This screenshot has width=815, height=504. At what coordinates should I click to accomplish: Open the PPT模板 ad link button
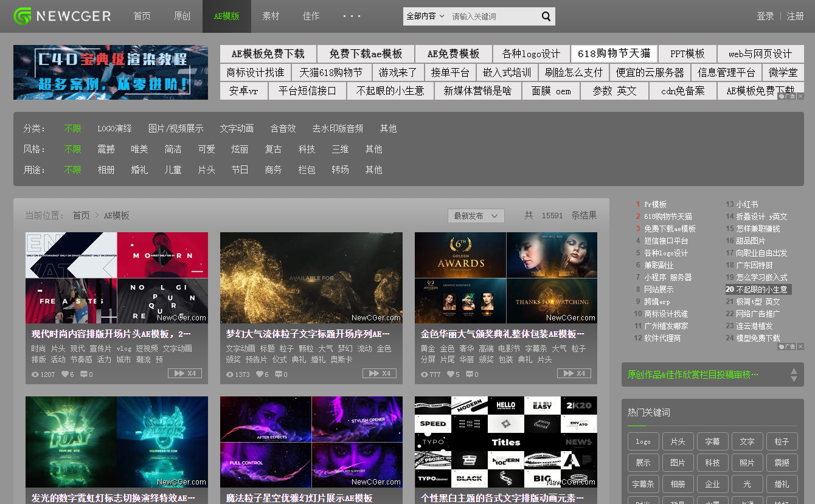tap(687, 54)
